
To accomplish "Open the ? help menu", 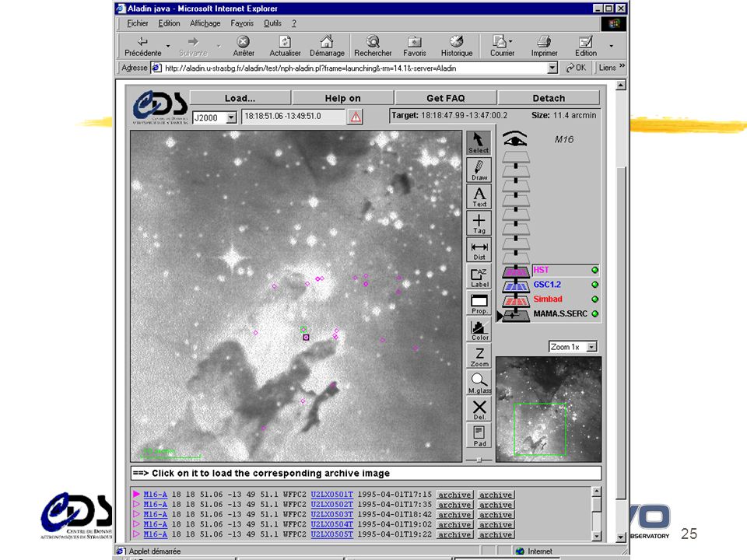I will 294,23.
